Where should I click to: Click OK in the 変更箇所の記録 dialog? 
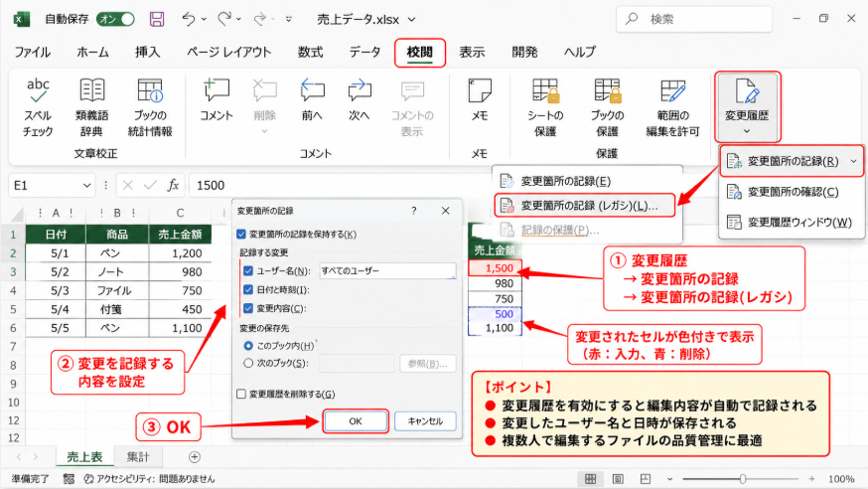click(356, 421)
